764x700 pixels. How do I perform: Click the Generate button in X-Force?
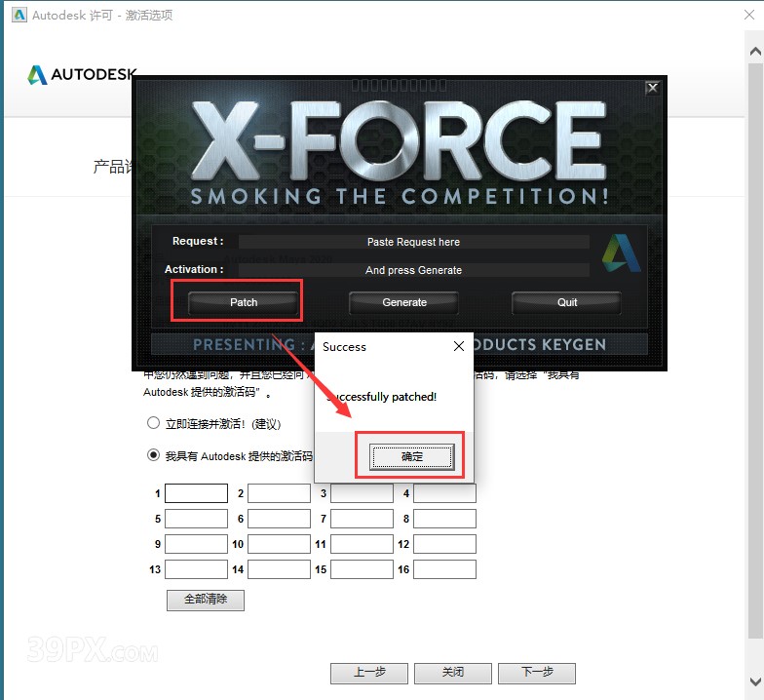tap(403, 302)
